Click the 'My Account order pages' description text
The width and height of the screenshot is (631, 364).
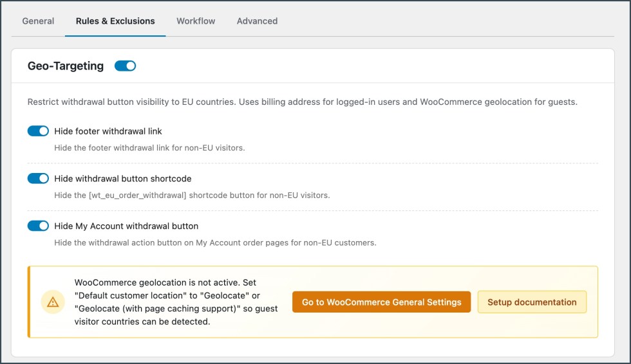coord(215,242)
